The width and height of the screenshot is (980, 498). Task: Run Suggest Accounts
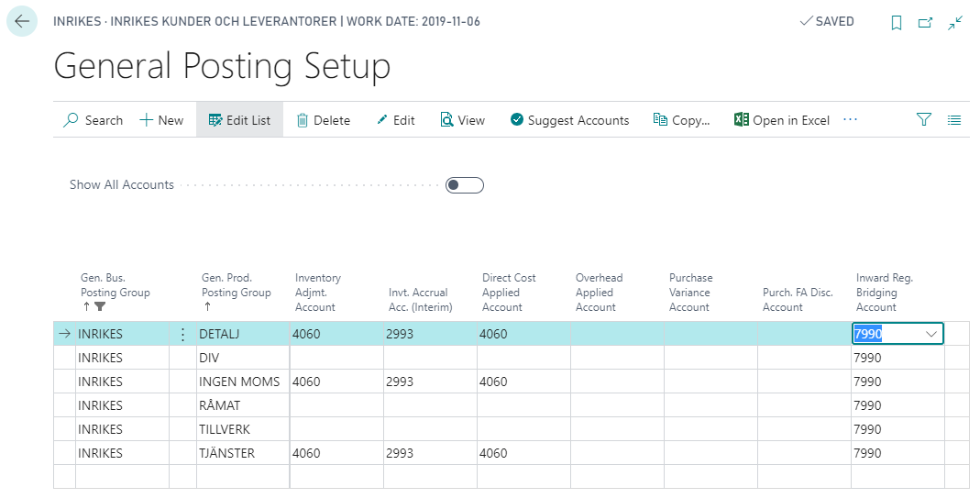[x=569, y=120]
